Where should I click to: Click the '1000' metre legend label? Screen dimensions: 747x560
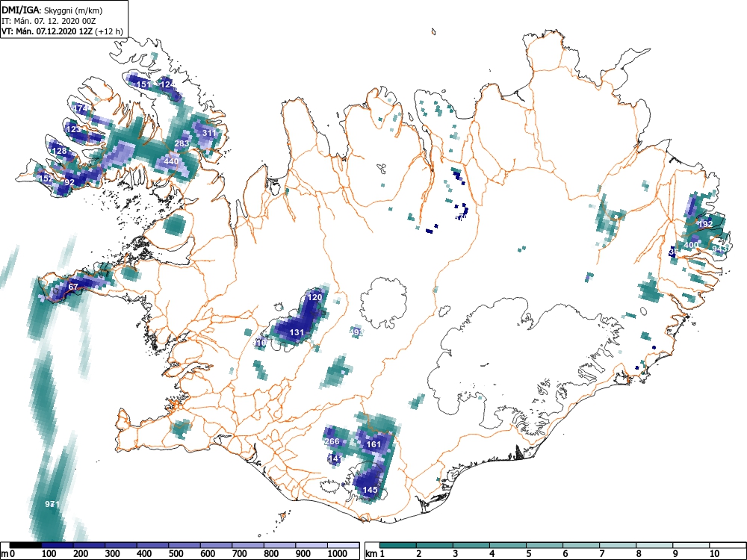click(x=338, y=554)
